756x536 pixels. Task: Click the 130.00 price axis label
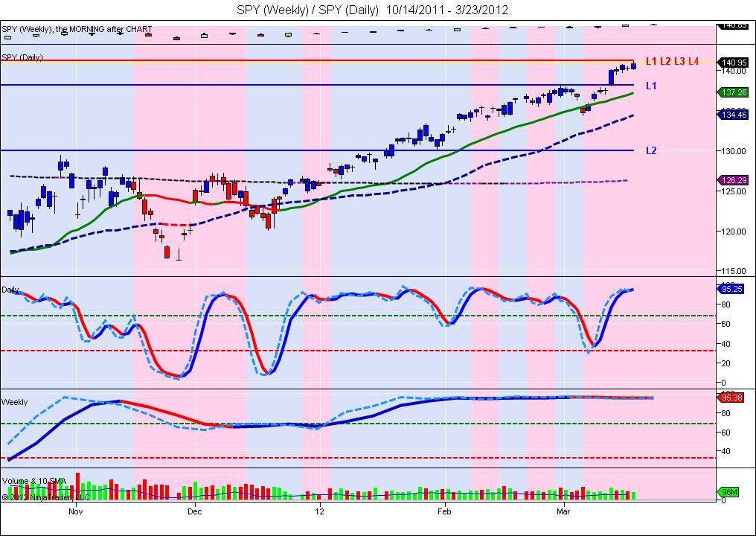click(734, 151)
